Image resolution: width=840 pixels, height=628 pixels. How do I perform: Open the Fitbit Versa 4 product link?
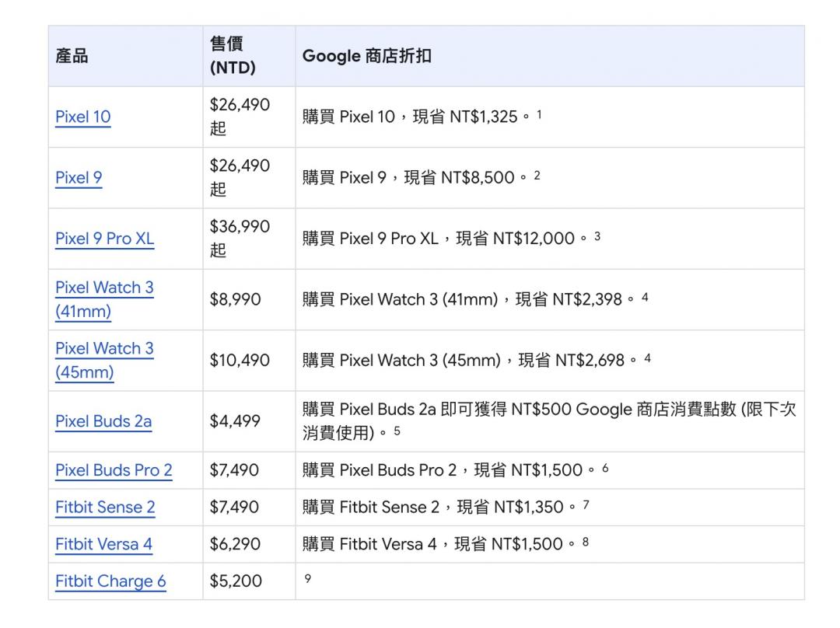point(104,545)
